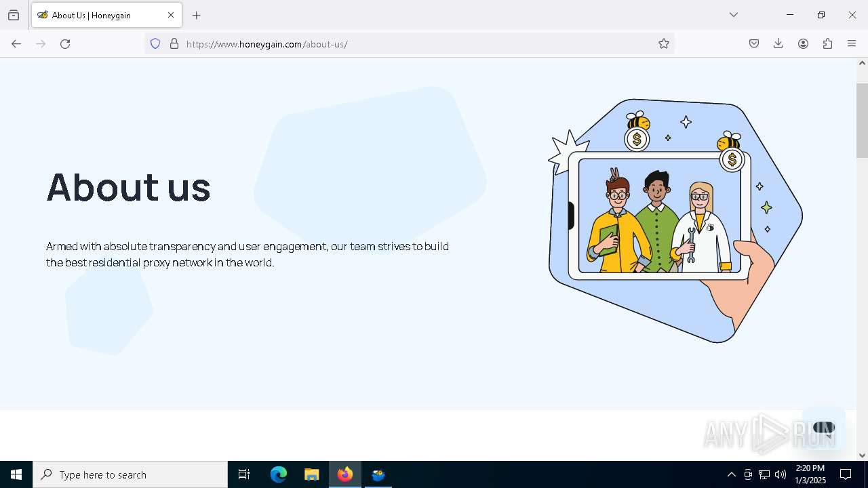The width and height of the screenshot is (868, 488).
Task: Click the 'Armed with absolute transparency' paragraph
Action: click(x=248, y=254)
